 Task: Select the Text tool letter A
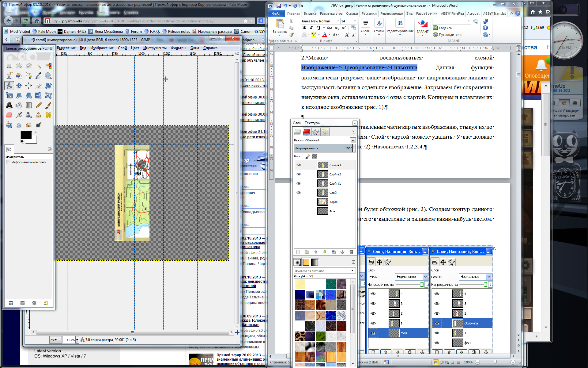coord(9,105)
